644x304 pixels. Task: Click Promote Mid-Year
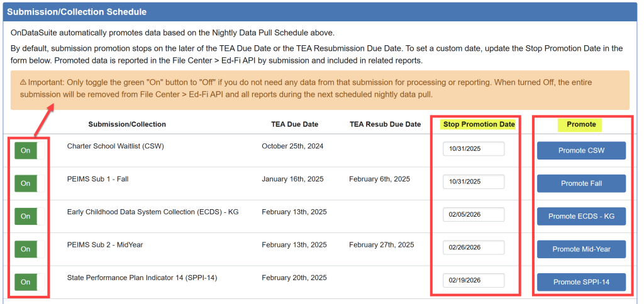point(581,249)
